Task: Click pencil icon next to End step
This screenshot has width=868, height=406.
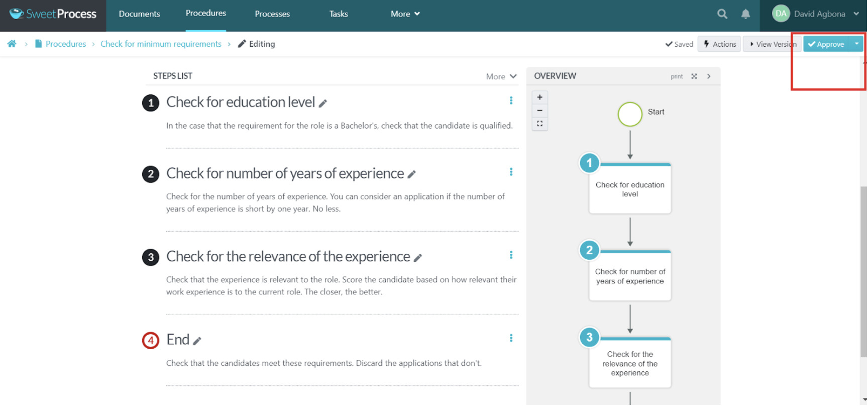Action: 197,341
